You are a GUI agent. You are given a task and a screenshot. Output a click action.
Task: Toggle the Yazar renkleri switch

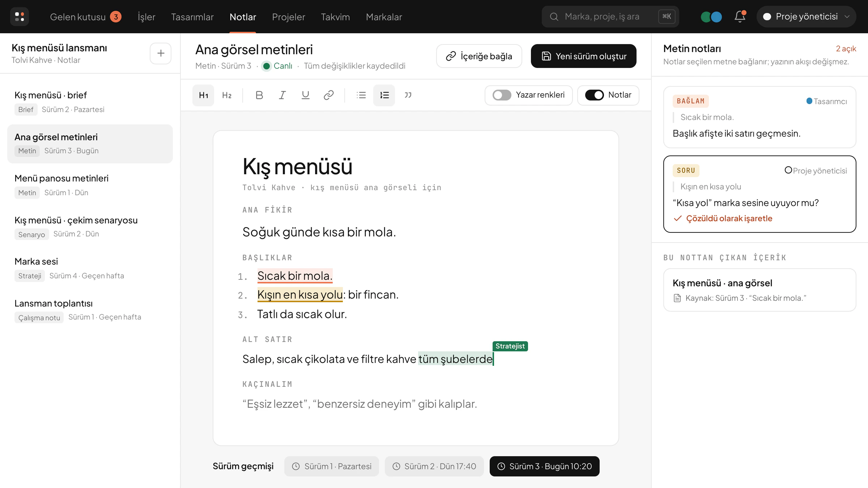pyautogui.click(x=502, y=95)
